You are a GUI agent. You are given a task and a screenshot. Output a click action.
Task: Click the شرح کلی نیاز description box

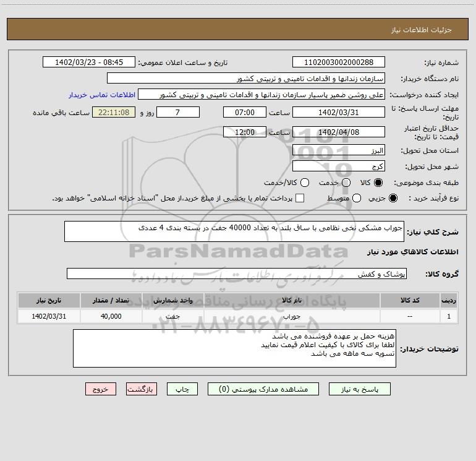(x=234, y=231)
